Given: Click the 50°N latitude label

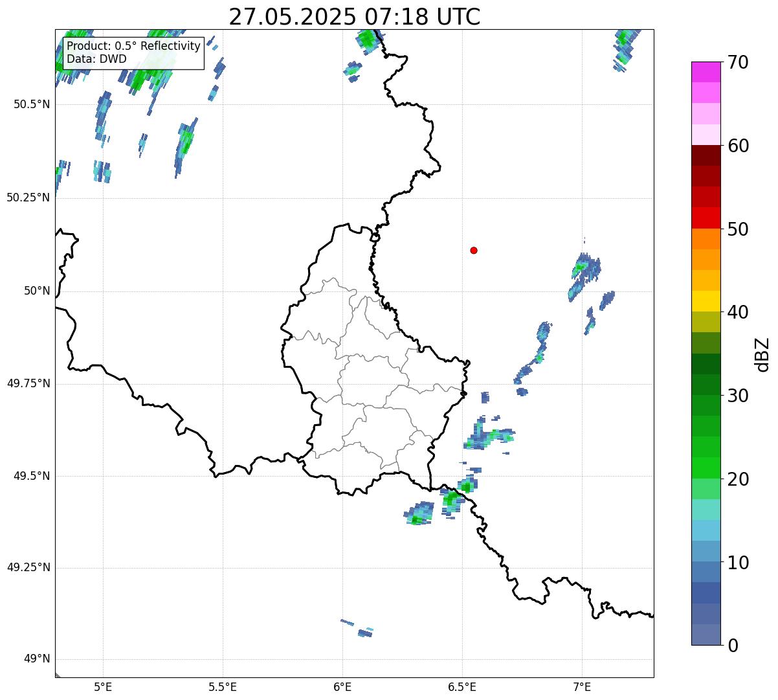Looking at the screenshot, I should coord(37,291).
